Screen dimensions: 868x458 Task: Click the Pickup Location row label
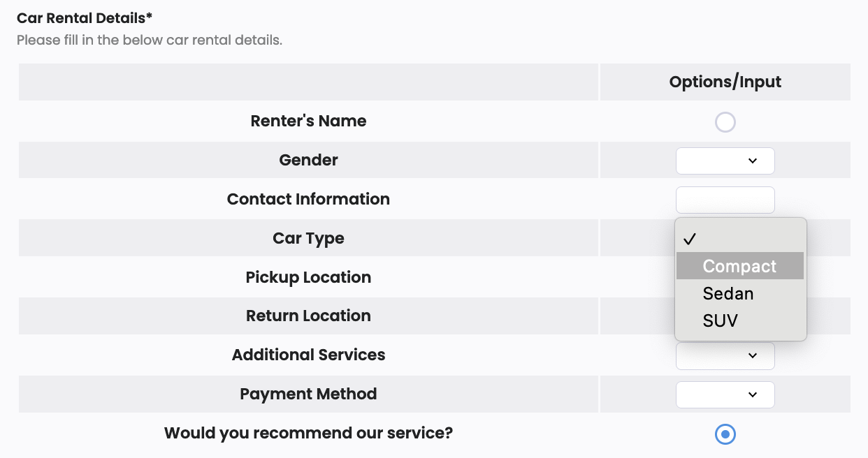click(308, 277)
